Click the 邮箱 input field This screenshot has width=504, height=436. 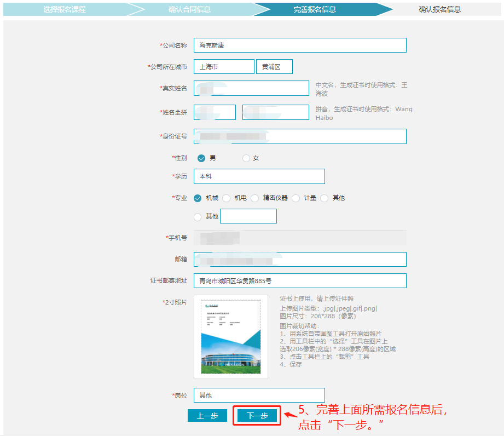(x=300, y=260)
